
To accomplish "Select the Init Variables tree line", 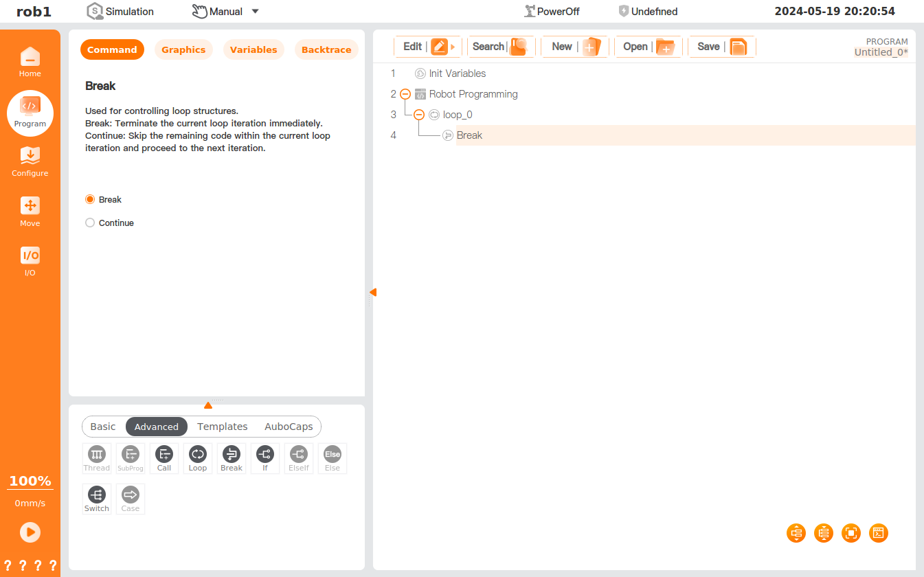I will 457,73.
